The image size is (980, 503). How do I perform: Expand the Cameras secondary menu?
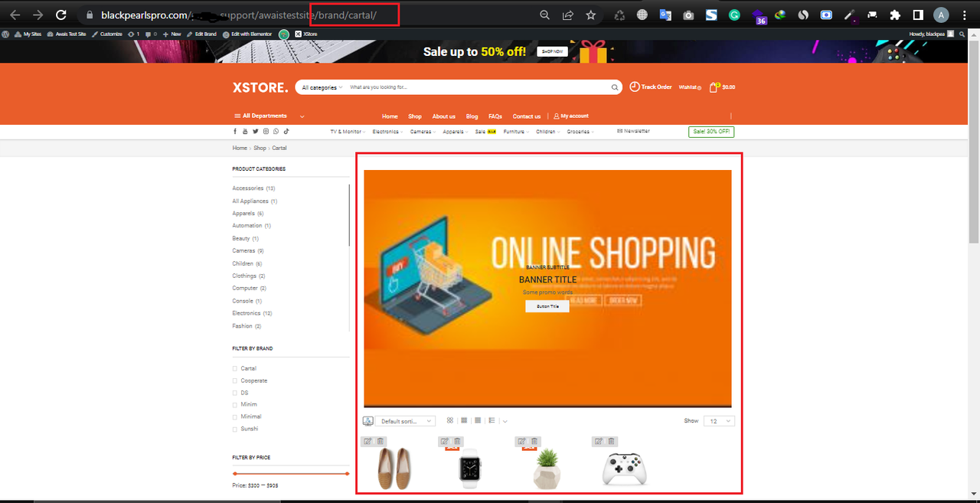(x=423, y=132)
